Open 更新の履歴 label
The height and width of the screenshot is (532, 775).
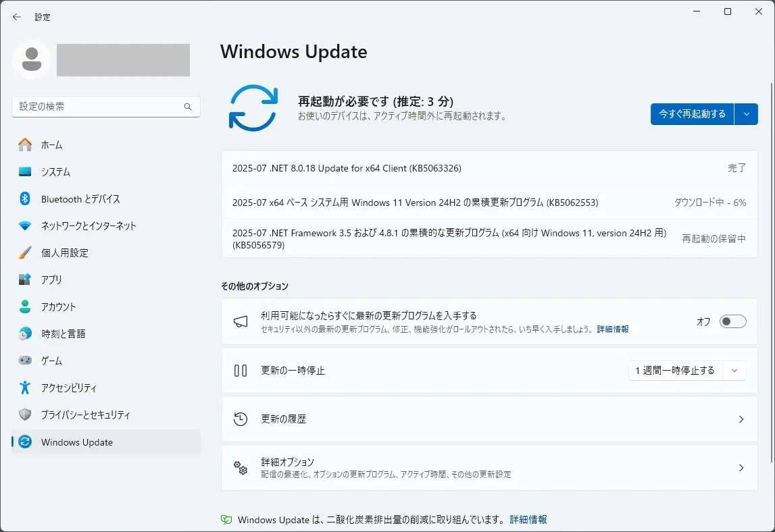point(284,419)
